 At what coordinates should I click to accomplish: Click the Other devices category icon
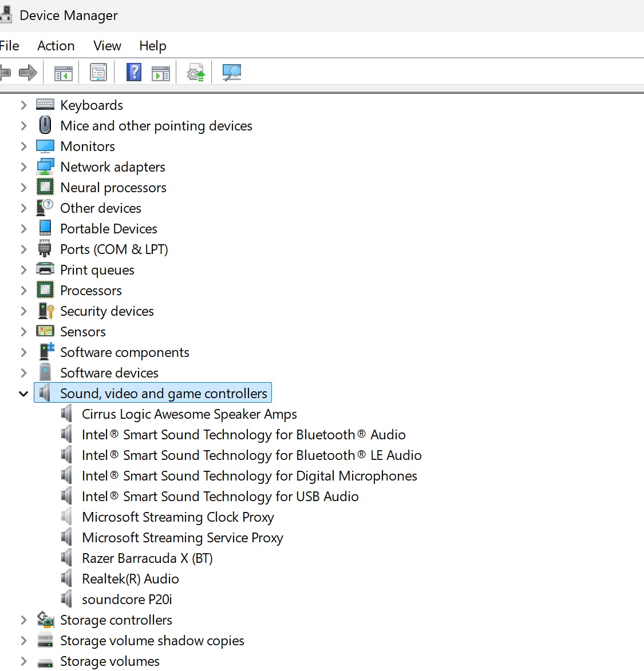(45, 208)
